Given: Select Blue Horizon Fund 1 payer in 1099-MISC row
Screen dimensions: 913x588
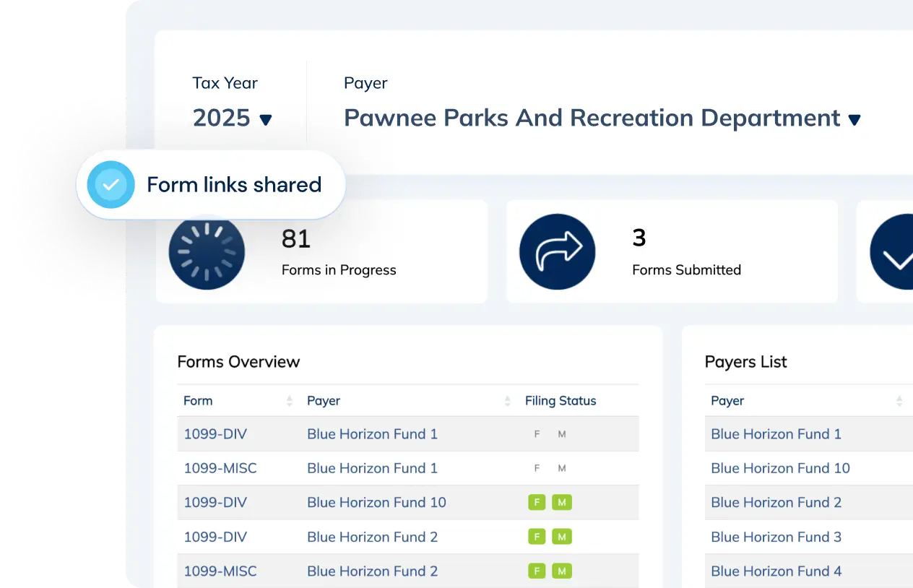Looking at the screenshot, I should [x=372, y=468].
